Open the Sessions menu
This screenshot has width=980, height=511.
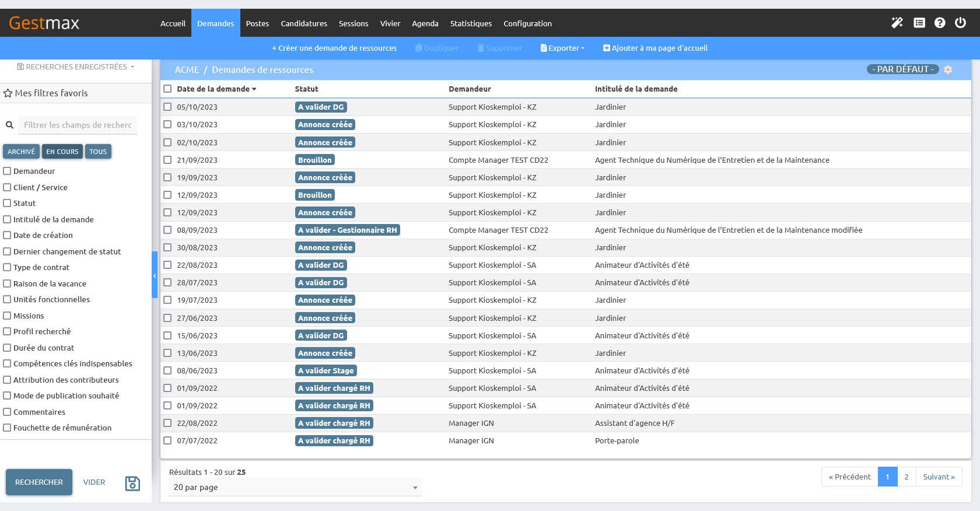point(353,23)
